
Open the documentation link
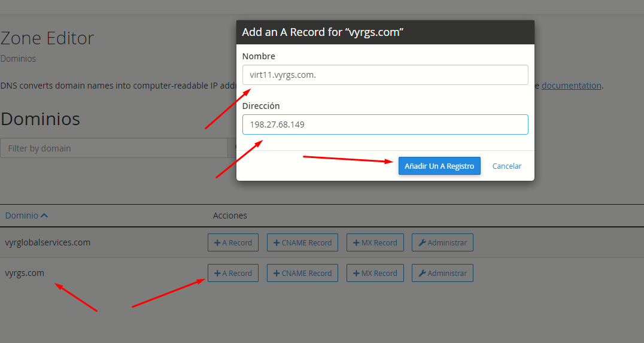pyautogui.click(x=571, y=86)
